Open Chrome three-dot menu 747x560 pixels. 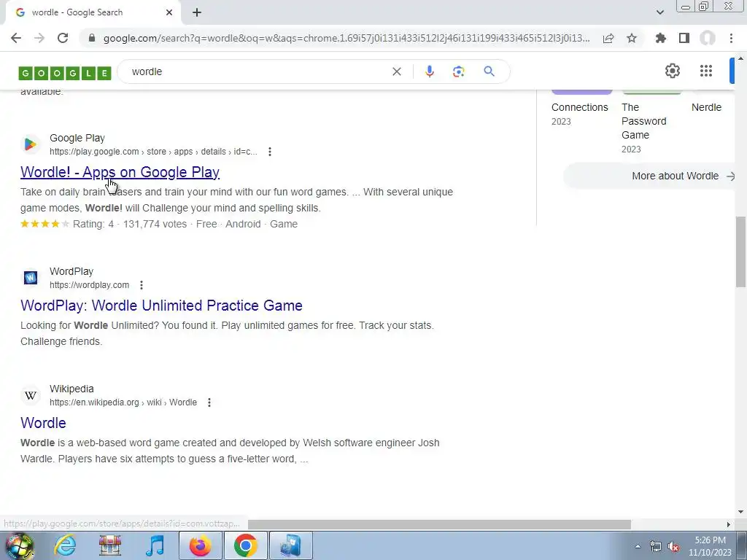coord(731,38)
